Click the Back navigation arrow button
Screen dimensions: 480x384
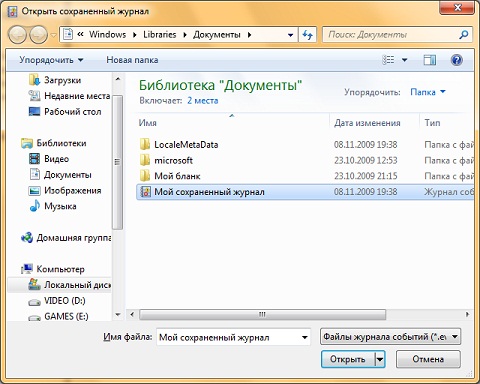17,35
